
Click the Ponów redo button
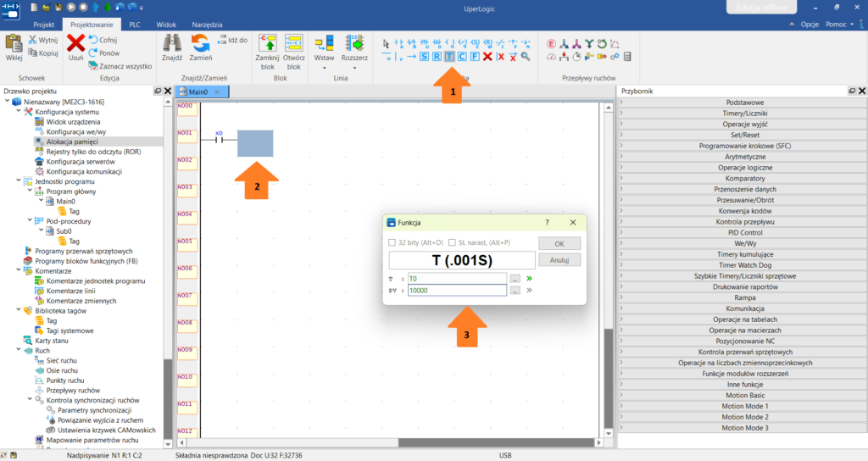click(x=104, y=53)
